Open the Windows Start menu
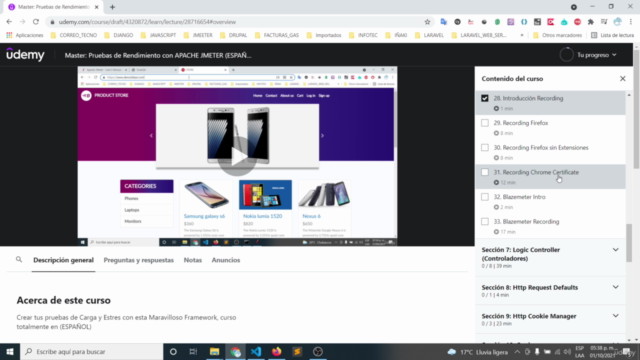640x360 pixels. click(10, 351)
